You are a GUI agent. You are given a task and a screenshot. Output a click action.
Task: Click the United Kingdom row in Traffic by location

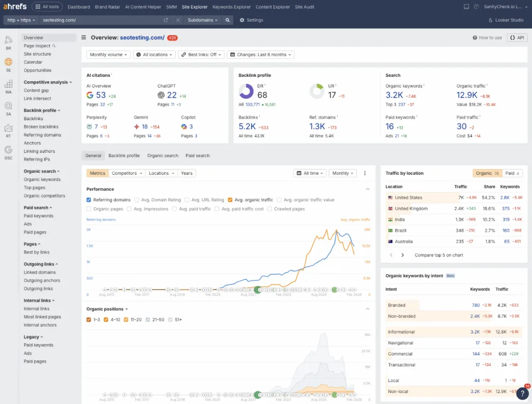click(x=410, y=208)
